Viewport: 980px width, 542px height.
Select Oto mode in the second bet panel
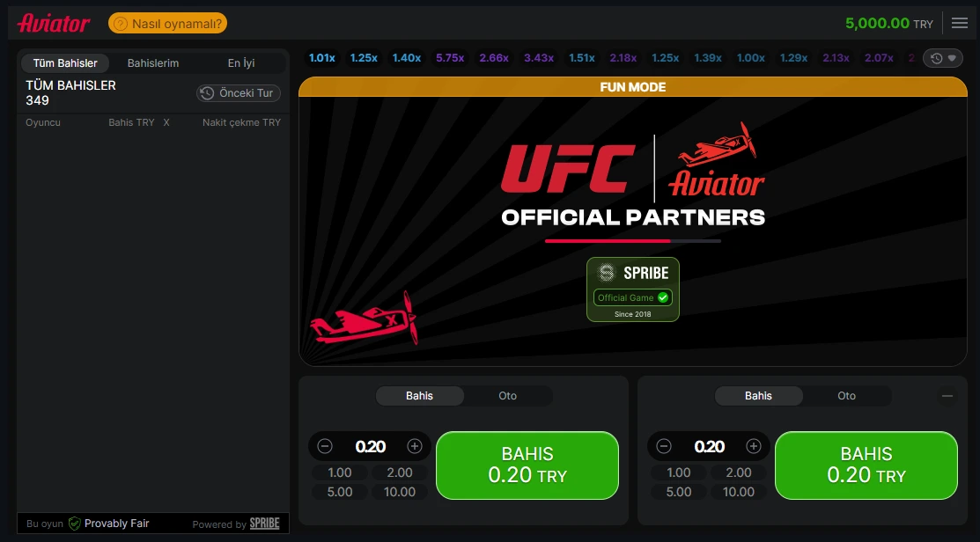pyautogui.click(x=846, y=396)
